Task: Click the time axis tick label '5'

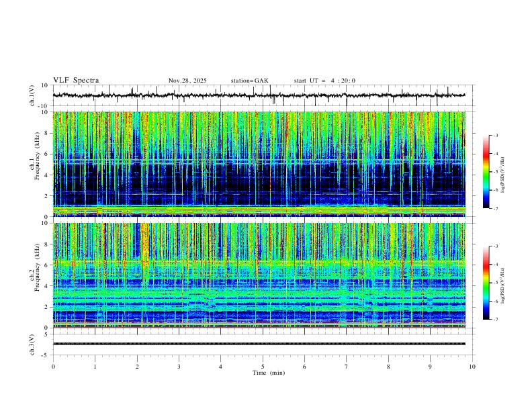Action: pos(263,367)
